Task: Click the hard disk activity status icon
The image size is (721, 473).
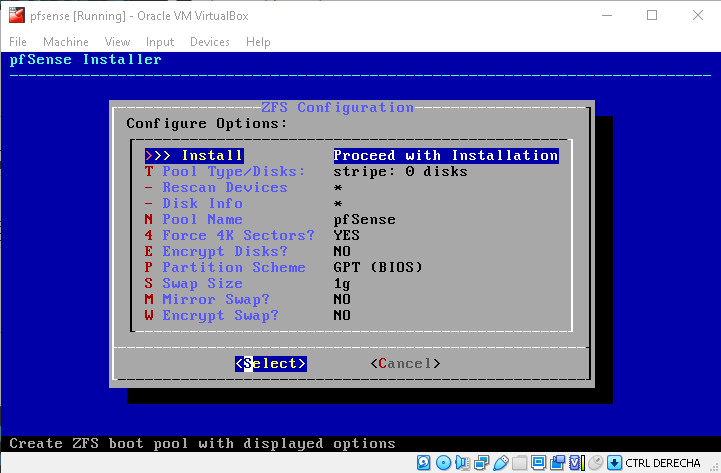Action: tap(424, 462)
